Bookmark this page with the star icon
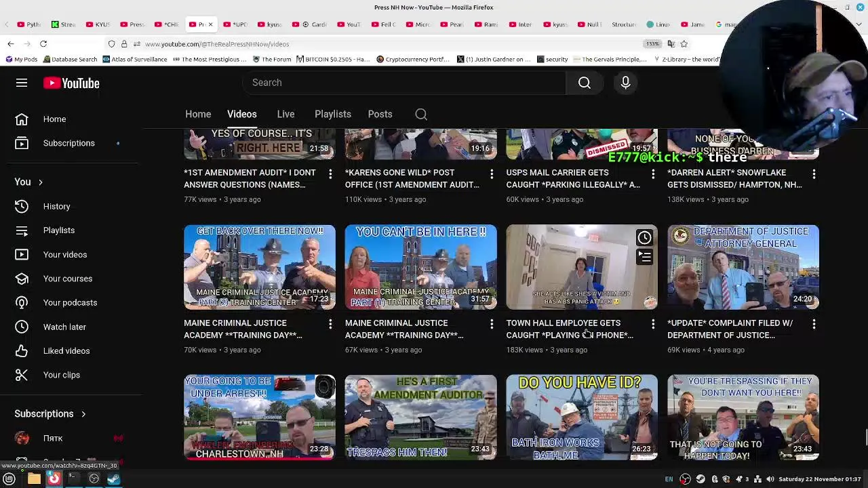This screenshot has width=868, height=488. click(x=684, y=44)
